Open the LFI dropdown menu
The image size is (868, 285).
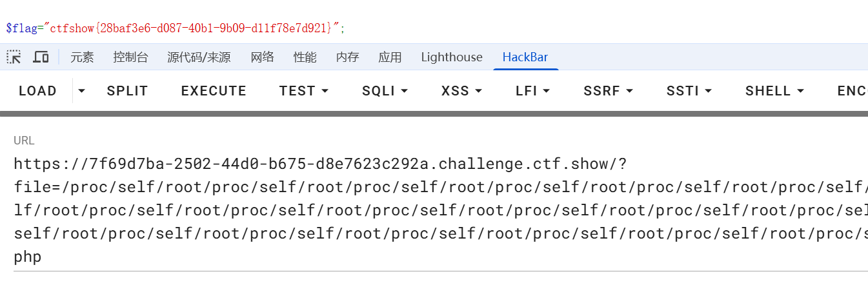point(533,91)
